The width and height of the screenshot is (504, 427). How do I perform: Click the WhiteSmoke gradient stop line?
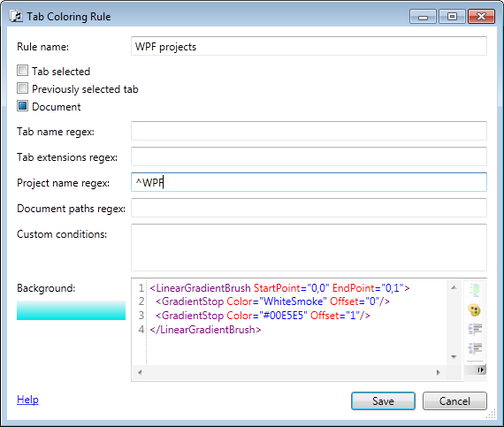pos(272,301)
